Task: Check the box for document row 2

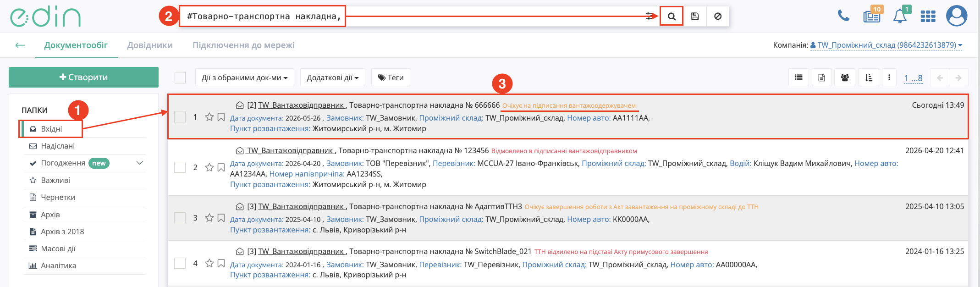Action: [x=180, y=167]
